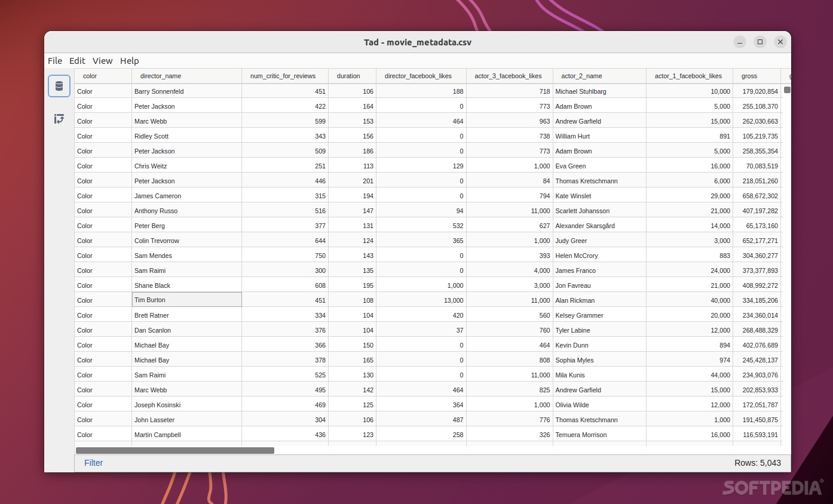
Task: Open the Edit menu
Action: [x=77, y=61]
